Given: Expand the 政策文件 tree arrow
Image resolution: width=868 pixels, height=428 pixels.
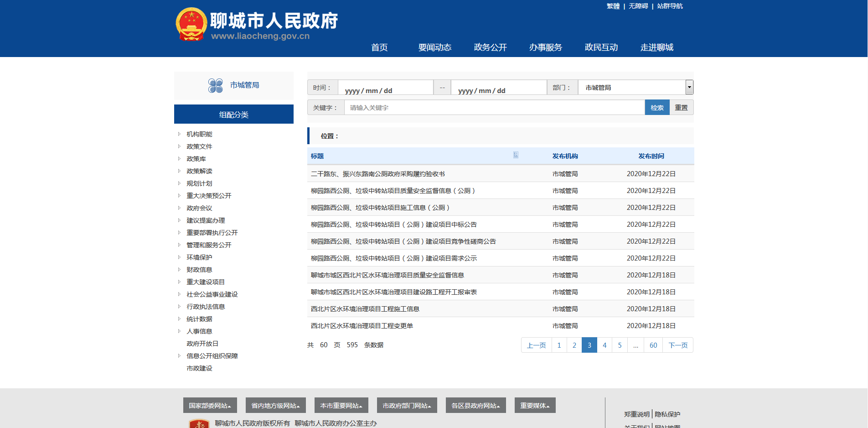Looking at the screenshot, I should pyautogui.click(x=179, y=146).
